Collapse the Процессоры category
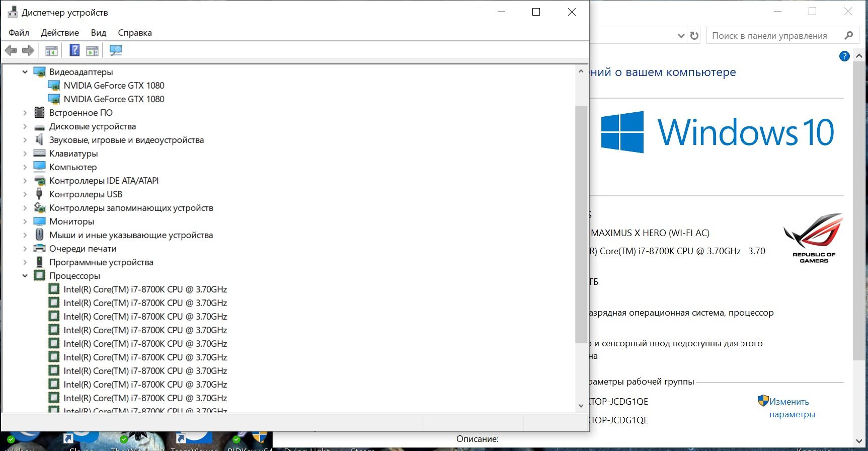Screen dimensions: 868x451 pos(25,276)
